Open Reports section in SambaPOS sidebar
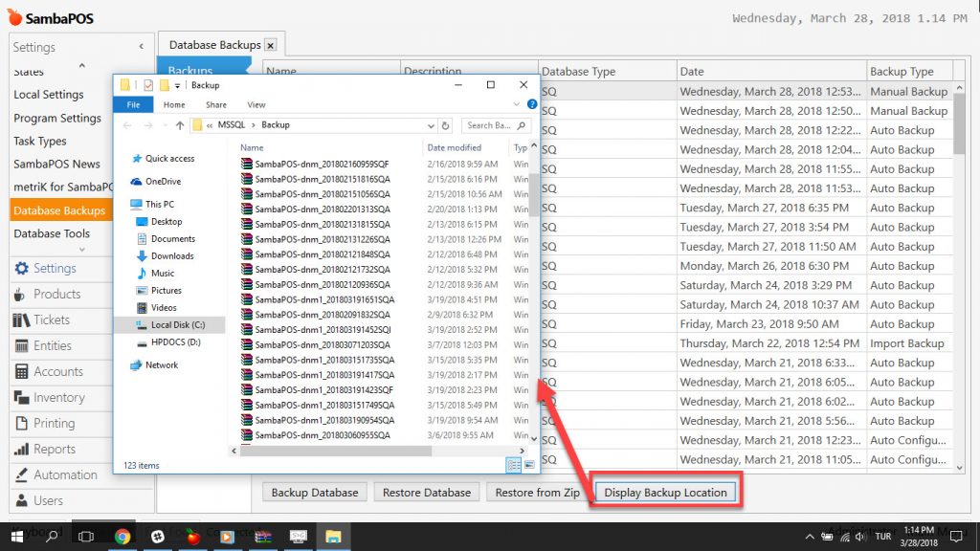Image resolution: width=980 pixels, height=551 pixels. [45, 450]
